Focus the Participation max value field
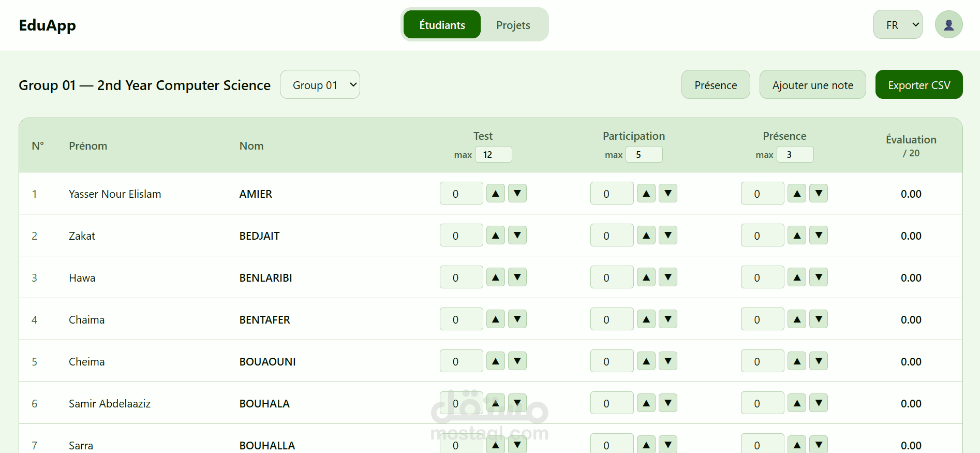 [644, 155]
